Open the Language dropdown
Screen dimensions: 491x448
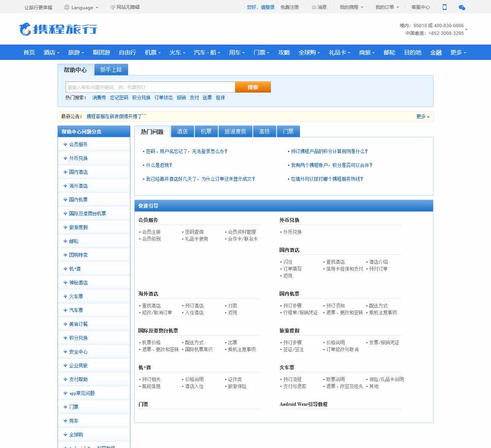coord(81,7)
